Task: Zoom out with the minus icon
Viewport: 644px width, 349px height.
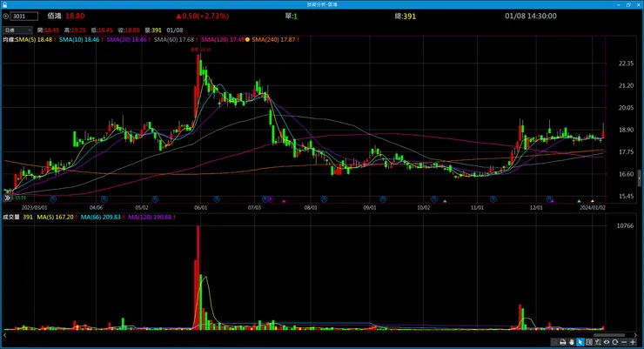Action: (x=624, y=342)
